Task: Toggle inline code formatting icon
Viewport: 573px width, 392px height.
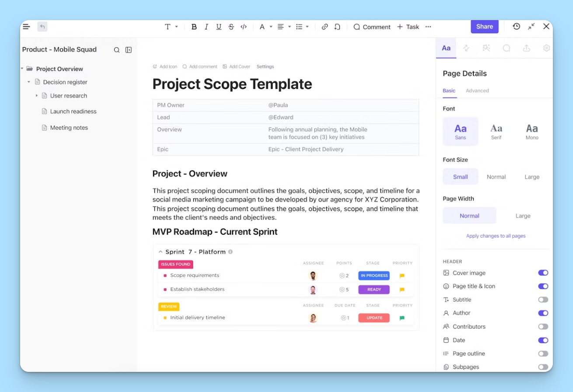Action: click(x=244, y=27)
